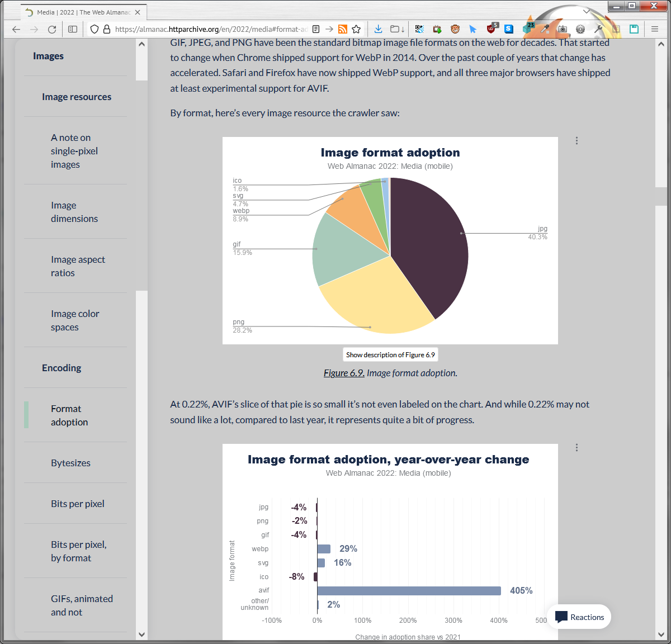
Task: Select Format adoption in sidebar
Action: (x=69, y=415)
